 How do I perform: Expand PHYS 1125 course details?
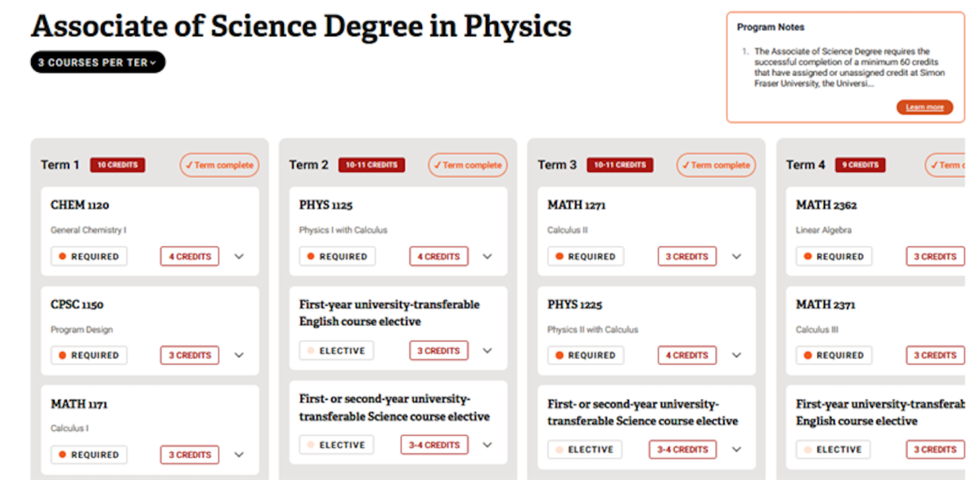(x=488, y=257)
